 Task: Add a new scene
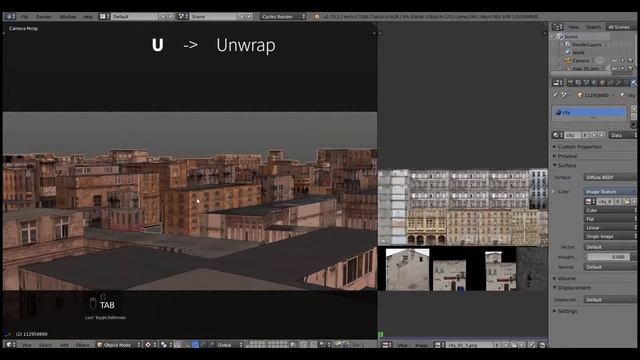[x=241, y=17]
